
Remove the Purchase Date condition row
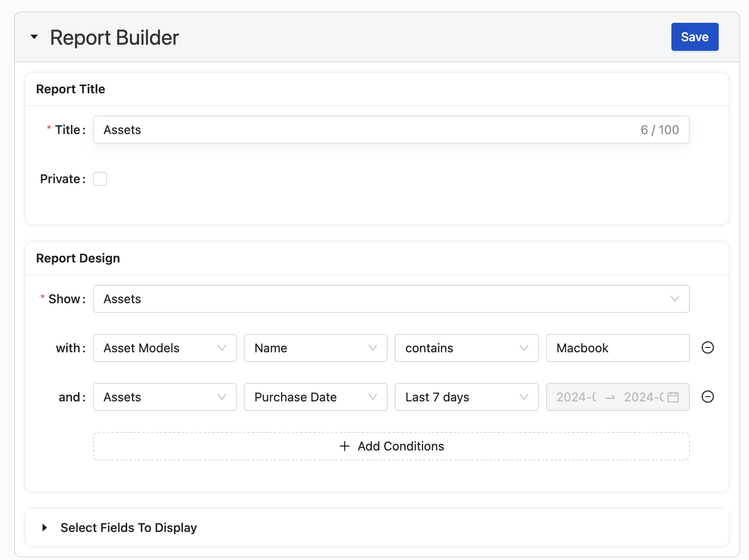[x=707, y=397]
